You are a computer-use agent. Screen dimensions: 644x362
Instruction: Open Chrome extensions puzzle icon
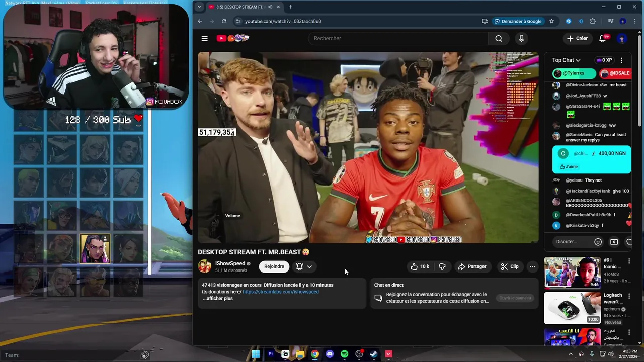(593, 21)
